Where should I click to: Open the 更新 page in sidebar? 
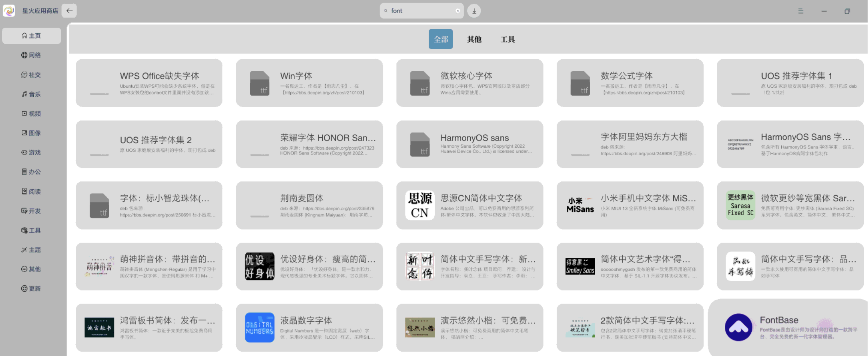tap(32, 288)
